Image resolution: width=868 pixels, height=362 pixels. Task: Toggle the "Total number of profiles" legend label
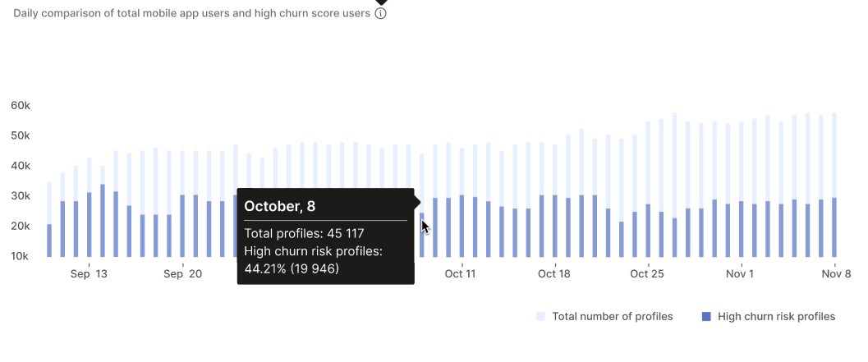[612, 317]
